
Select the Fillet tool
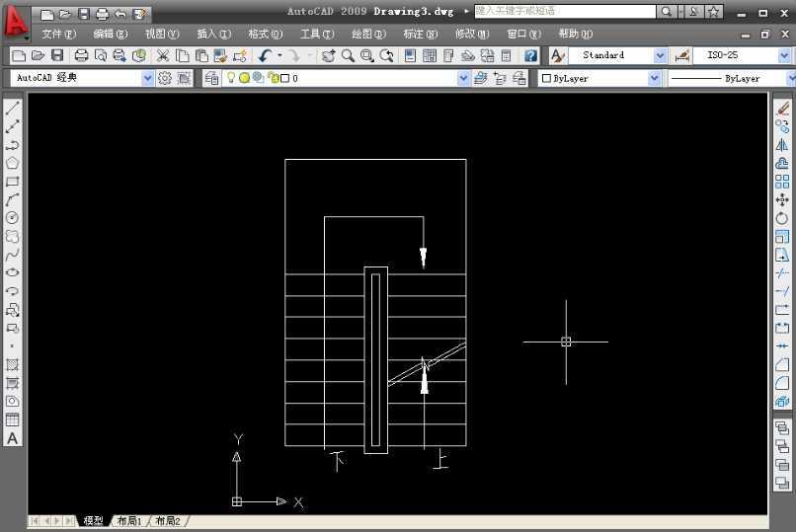click(x=782, y=383)
